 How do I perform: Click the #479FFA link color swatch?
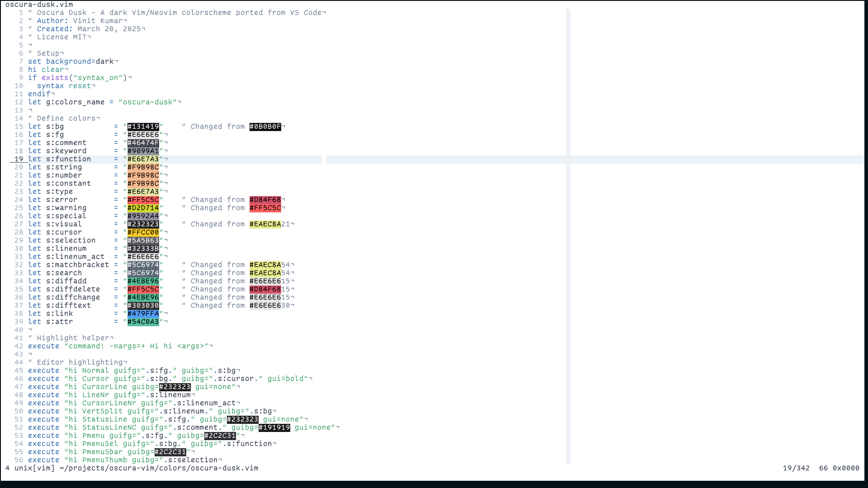pyautogui.click(x=143, y=314)
